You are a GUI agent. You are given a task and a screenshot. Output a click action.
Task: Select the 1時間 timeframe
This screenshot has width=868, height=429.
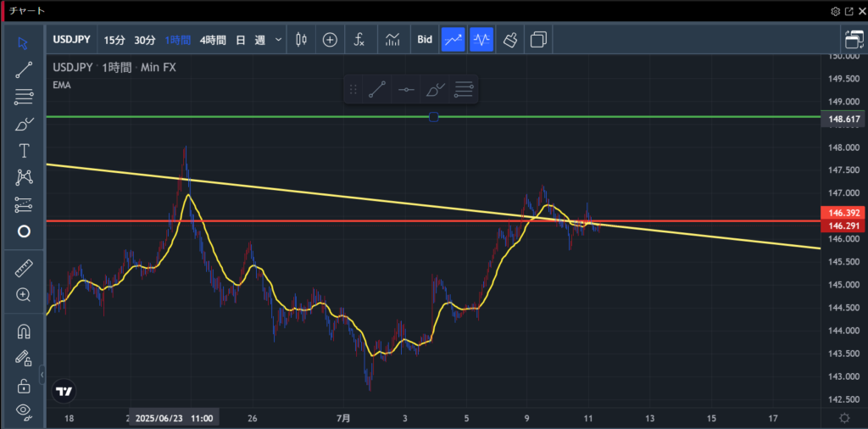(x=178, y=40)
